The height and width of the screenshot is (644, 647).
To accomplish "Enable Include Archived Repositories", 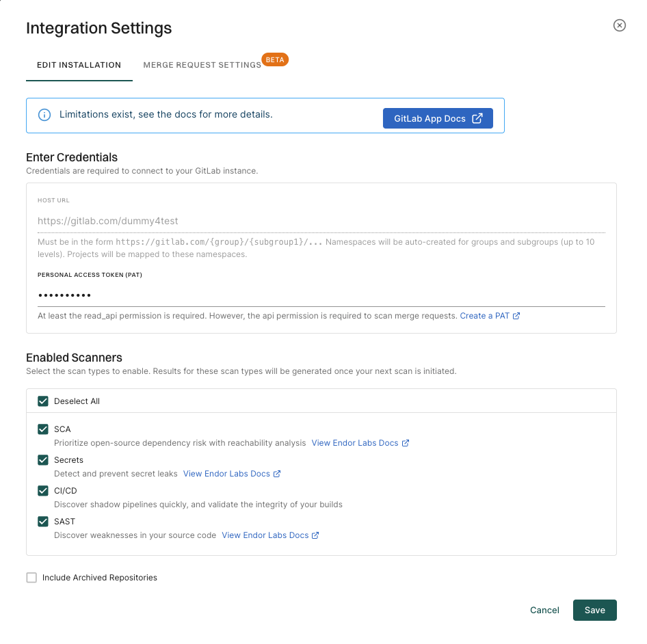I will click(31, 577).
